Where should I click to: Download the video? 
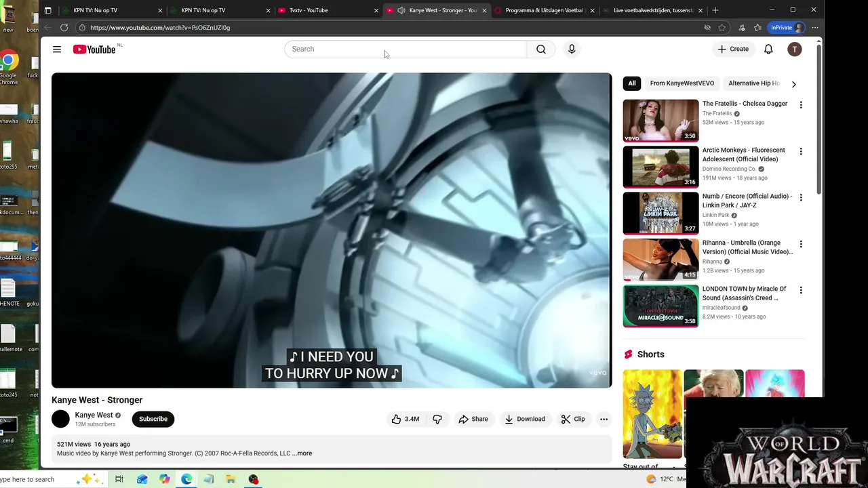[524, 419]
